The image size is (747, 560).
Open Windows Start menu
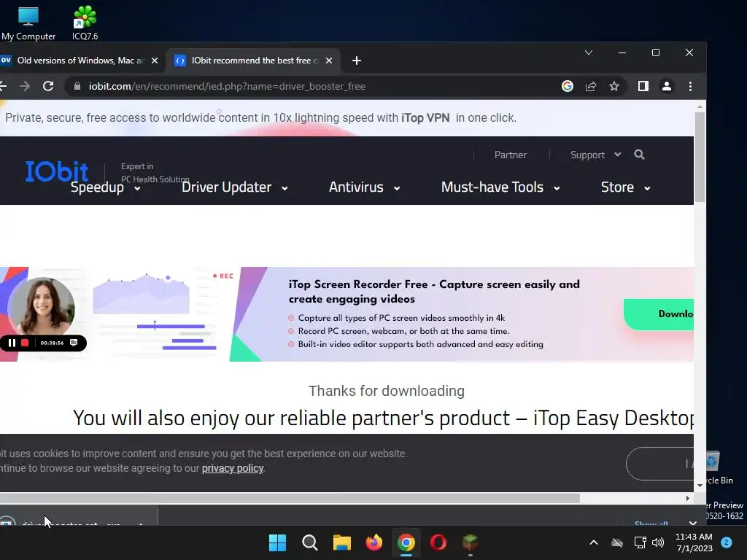coord(277,542)
